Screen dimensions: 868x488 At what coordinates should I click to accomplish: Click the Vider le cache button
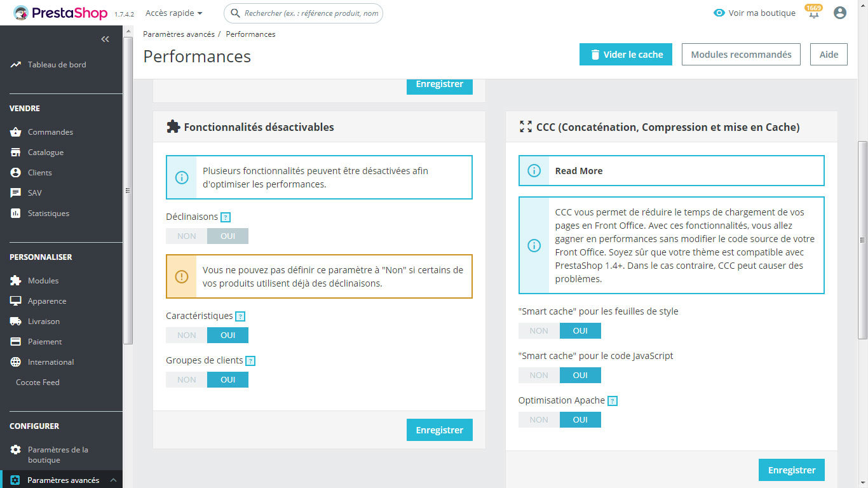click(626, 55)
